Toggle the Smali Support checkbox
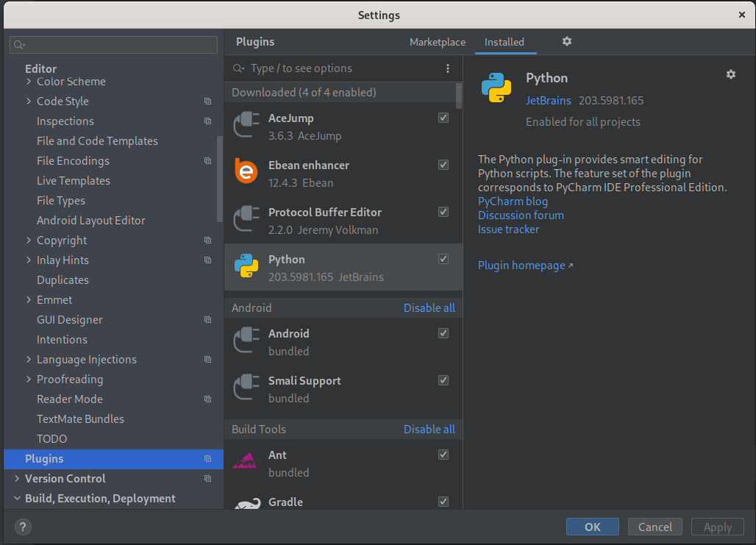This screenshot has width=756, height=545. (x=443, y=380)
